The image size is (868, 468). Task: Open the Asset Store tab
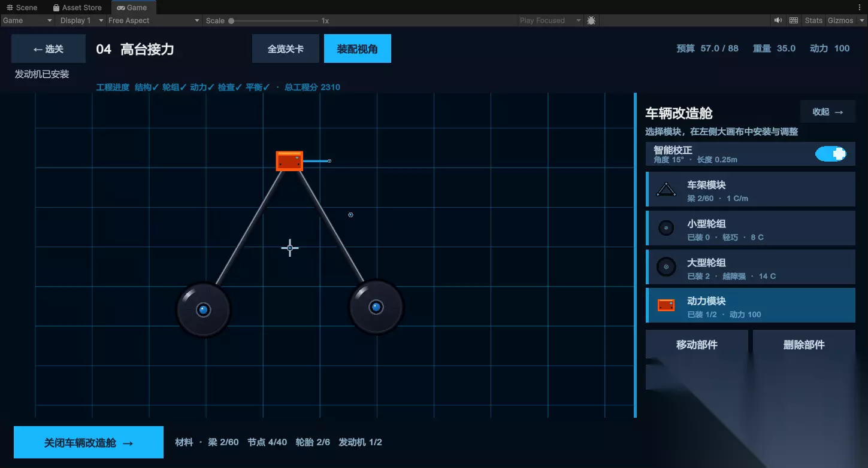pyautogui.click(x=77, y=8)
